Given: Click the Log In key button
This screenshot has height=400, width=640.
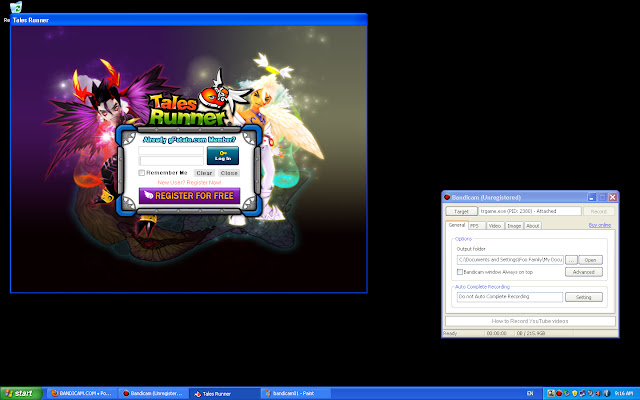Looking at the screenshot, I should tap(223, 156).
